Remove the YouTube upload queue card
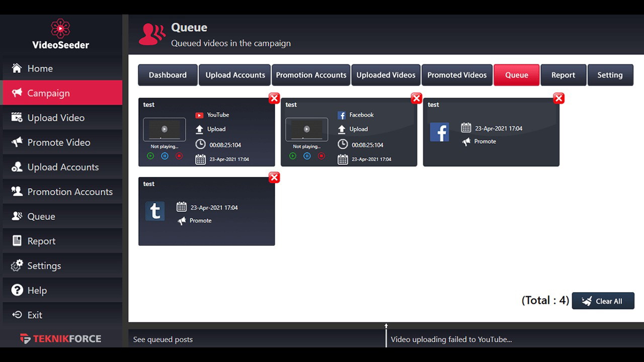The image size is (644, 362). point(274,99)
